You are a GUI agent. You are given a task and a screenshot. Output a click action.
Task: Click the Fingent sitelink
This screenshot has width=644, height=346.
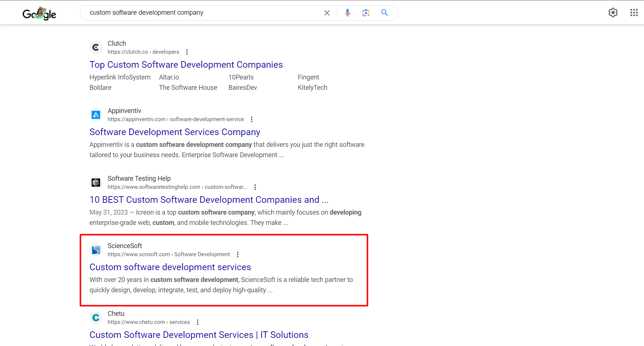(x=308, y=77)
